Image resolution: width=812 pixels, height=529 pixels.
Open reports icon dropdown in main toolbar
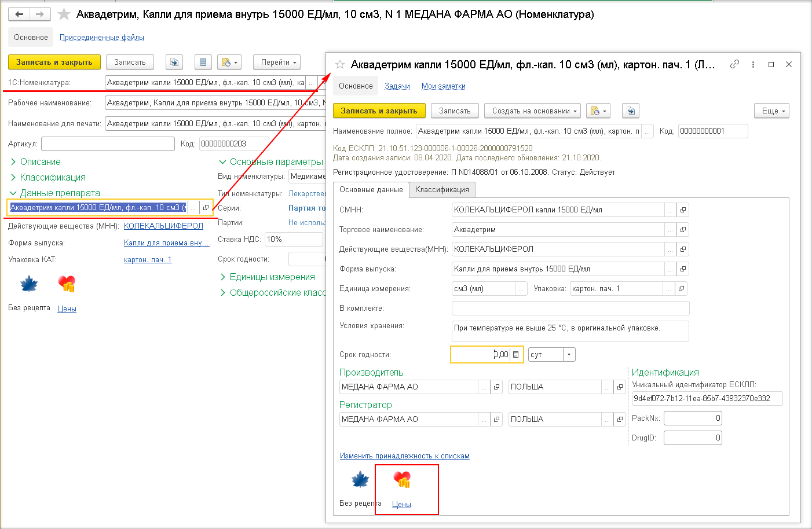[x=229, y=62]
